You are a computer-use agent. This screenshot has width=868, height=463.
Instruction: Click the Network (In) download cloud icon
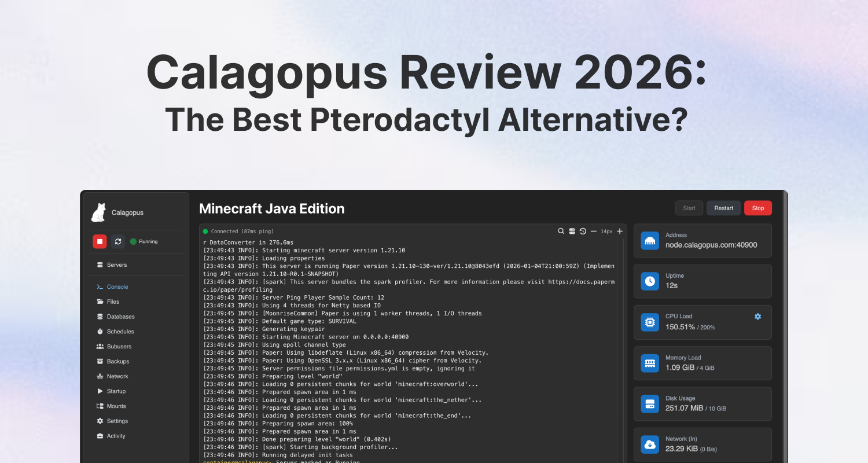650,444
